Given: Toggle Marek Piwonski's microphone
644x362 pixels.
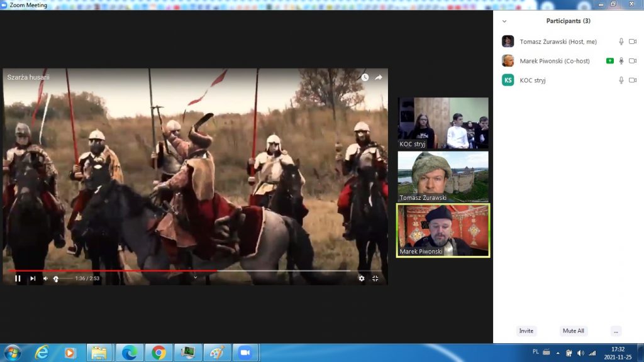Looking at the screenshot, I should pyautogui.click(x=621, y=61).
